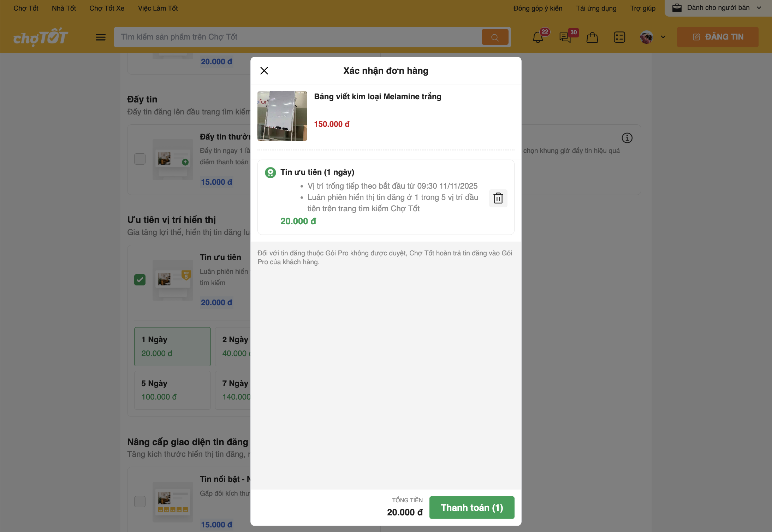Expand Dành cho người bán dropdown
Image resolution: width=772 pixels, height=532 pixels.
(x=718, y=8)
